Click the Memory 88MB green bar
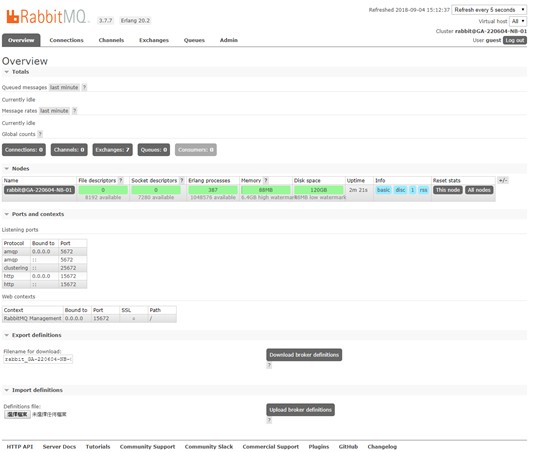The image size is (534, 452). [266, 190]
